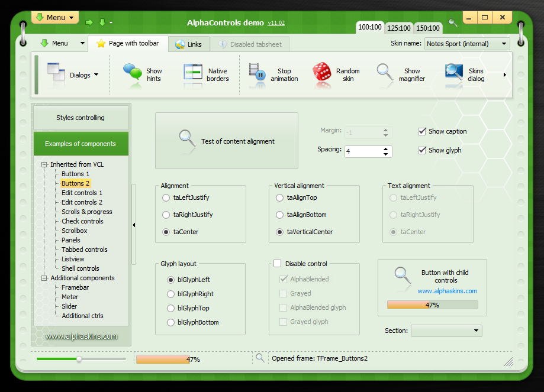Image resolution: width=544 pixels, height=392 pixels.
Task: Click the Stop animation film icon
Action: click(x=257, y=72)
